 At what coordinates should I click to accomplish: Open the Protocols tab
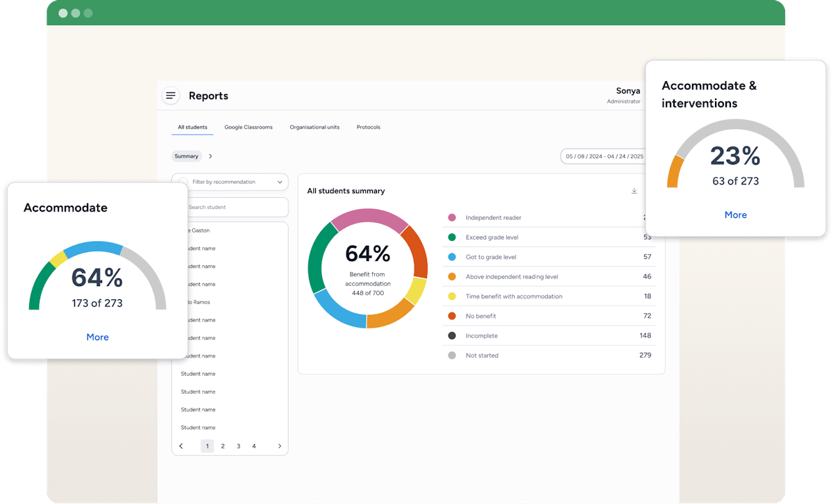[x=369, y=127]
